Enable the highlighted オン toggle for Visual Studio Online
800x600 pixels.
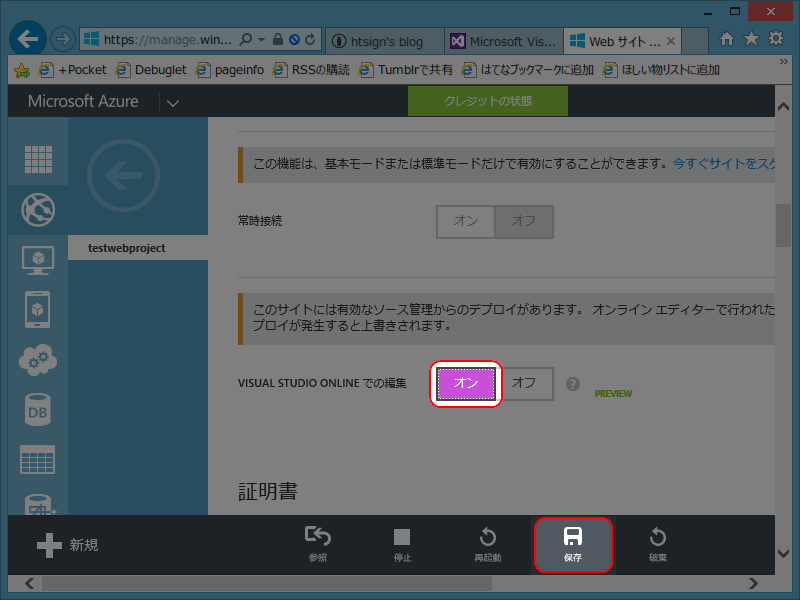point(465,383)
